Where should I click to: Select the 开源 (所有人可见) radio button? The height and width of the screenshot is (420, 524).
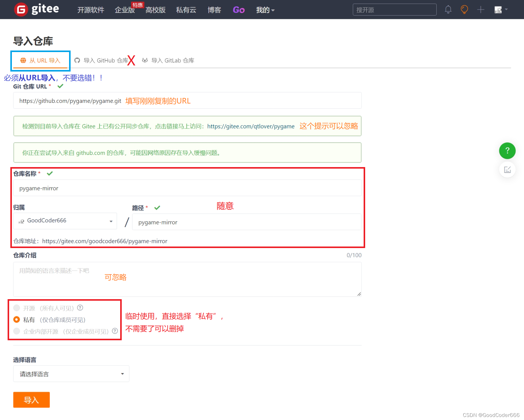pyautogui.click(x=17, y=308)
